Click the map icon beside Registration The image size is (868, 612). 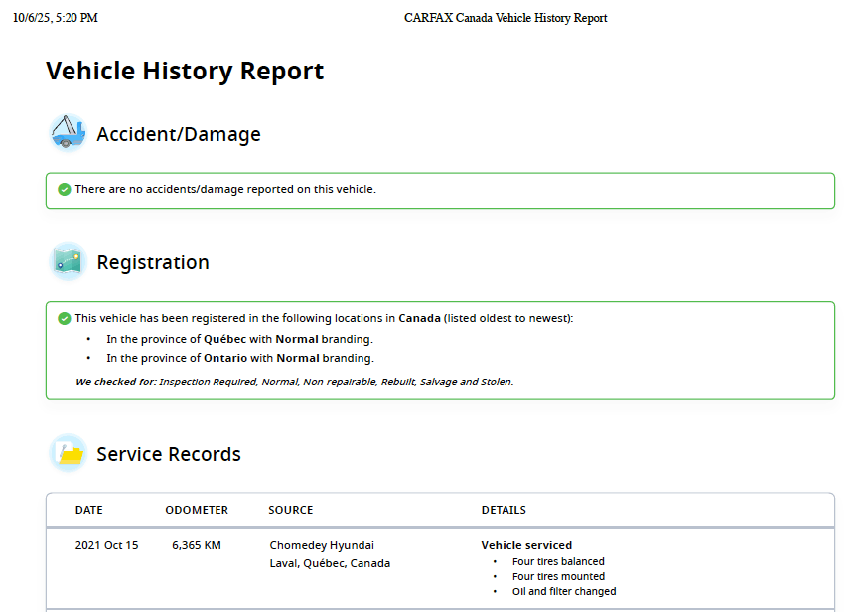[x=68, y=262]
